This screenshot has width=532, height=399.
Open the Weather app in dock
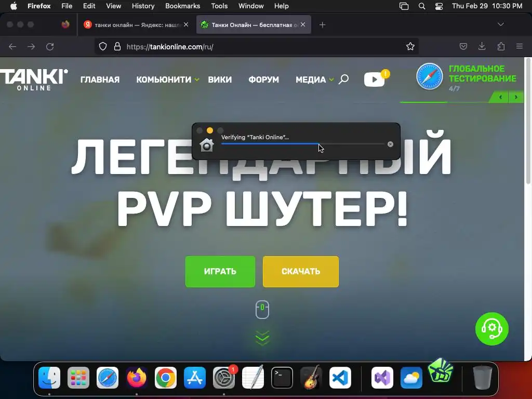(411, 378)
